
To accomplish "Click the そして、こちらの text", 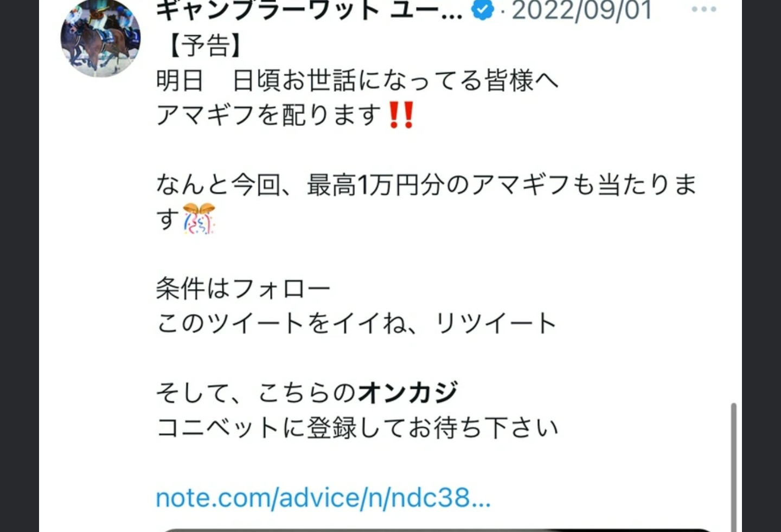I will pos(256,392).
